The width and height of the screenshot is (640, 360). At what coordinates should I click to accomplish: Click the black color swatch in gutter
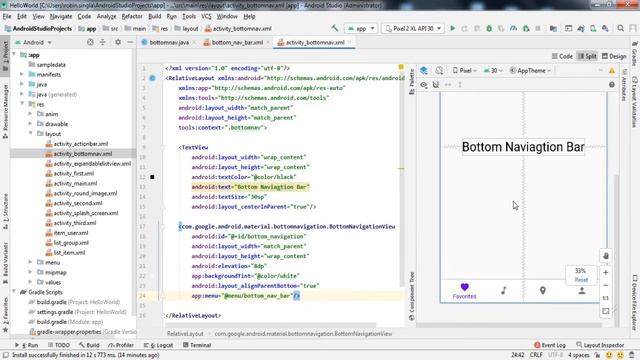point(152,177)
